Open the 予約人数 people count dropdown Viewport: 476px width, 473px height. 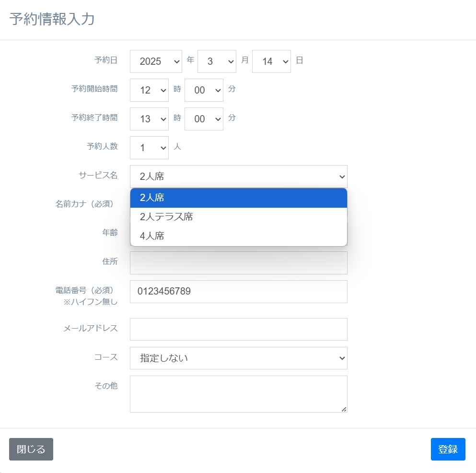point(149,148)
